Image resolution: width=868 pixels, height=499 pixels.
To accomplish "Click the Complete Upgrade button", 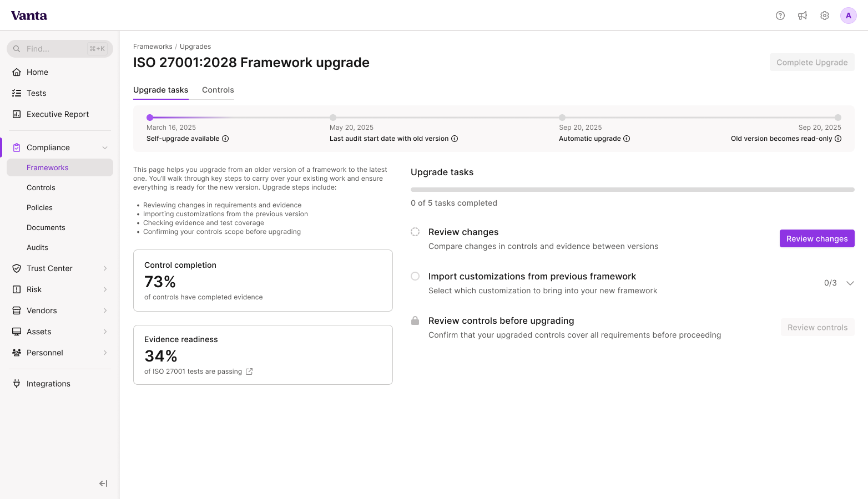I will point(812,62).
